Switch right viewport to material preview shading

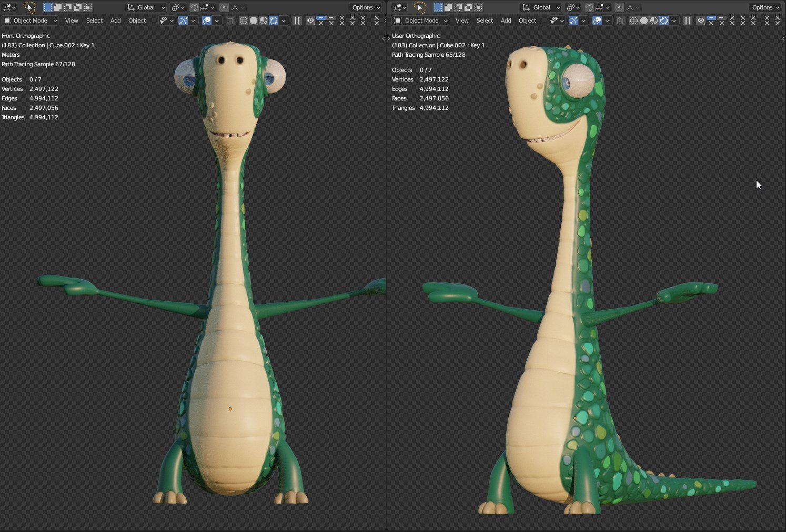(x=654, y=21)
